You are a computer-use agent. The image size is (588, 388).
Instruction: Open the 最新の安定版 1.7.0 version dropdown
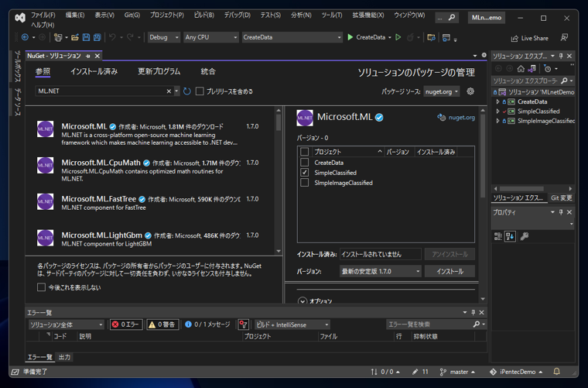pyautogui.click(x=380, y=271)
